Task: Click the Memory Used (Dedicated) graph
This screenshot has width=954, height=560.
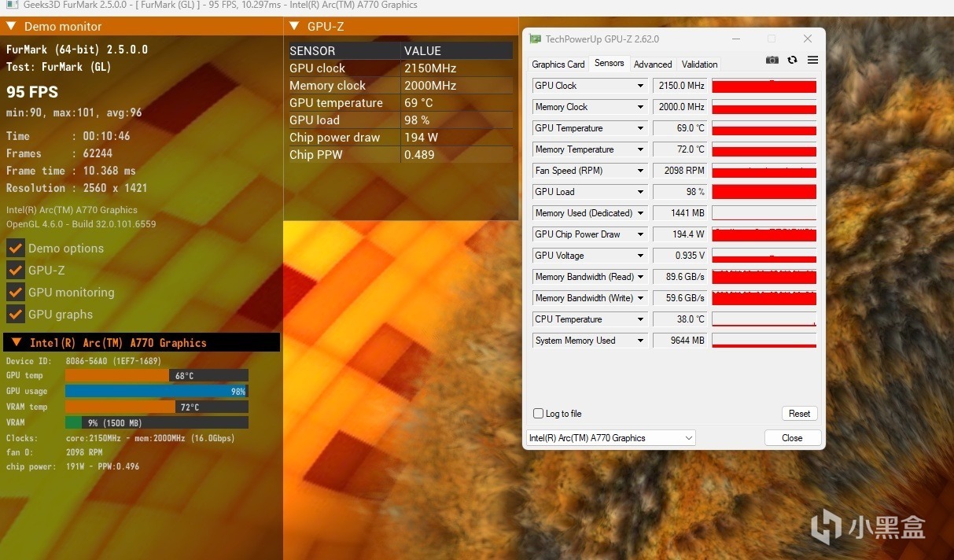Action: click(764, 213)
